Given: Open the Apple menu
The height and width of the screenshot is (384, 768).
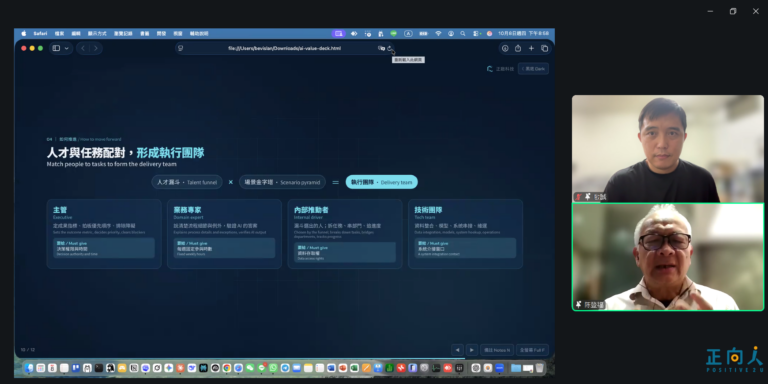Looking at the screenshot, I should (x=24, y=33).
